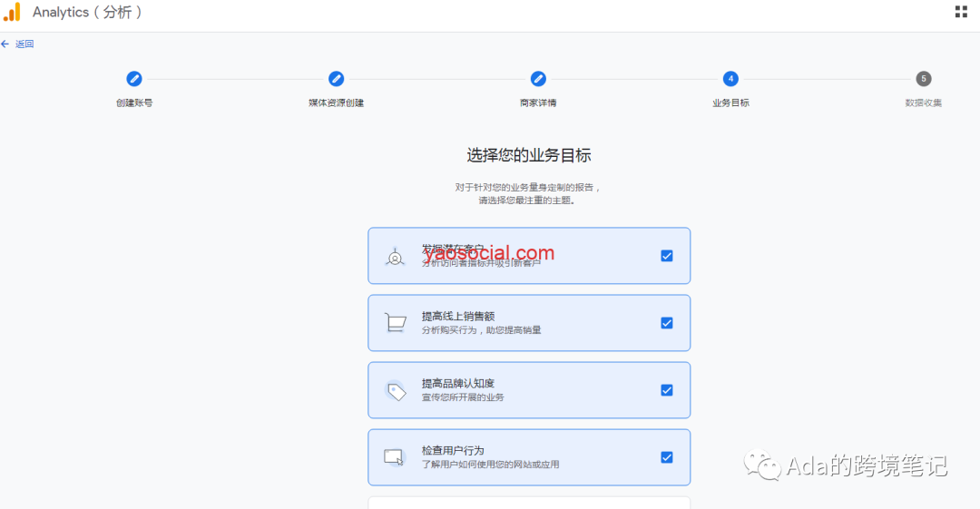Viewport: 980px width, 509px height.
Task: Click the 业务目标 step label
Action: click(x=730, y=103)
